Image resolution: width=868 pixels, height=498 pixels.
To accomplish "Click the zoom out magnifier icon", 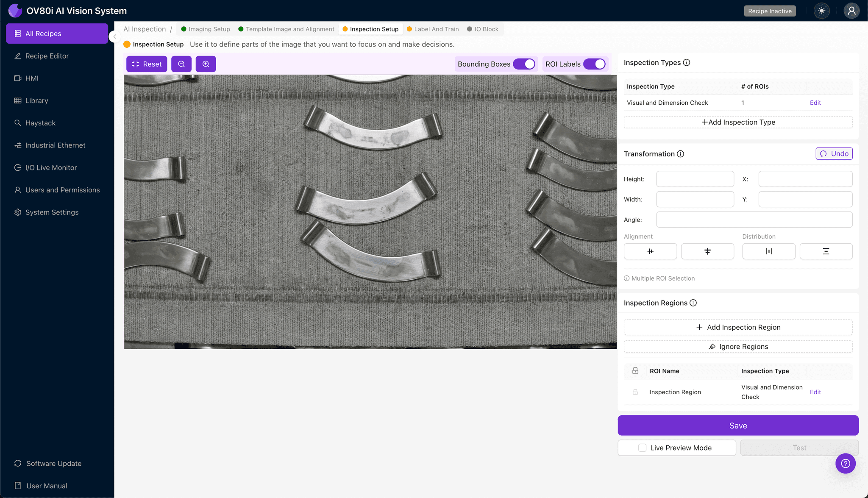I will tap(181, 64).
